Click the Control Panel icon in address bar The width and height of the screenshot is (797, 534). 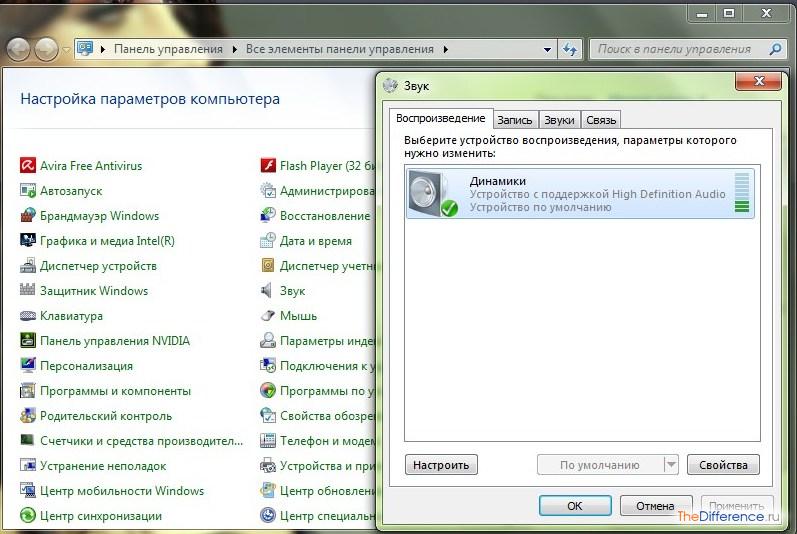[85, 49]
